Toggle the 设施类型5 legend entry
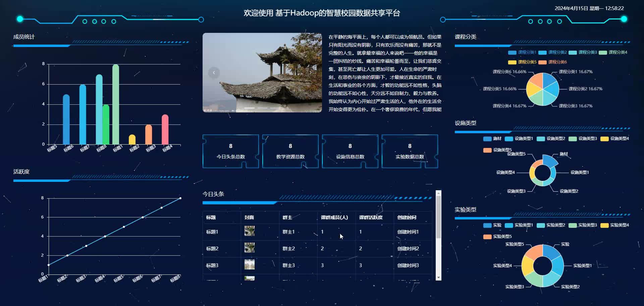This screenshot has width=644, height=306. point(497,150)
